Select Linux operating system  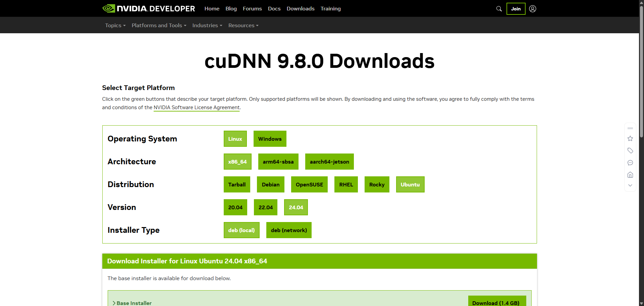coord(235,139)
